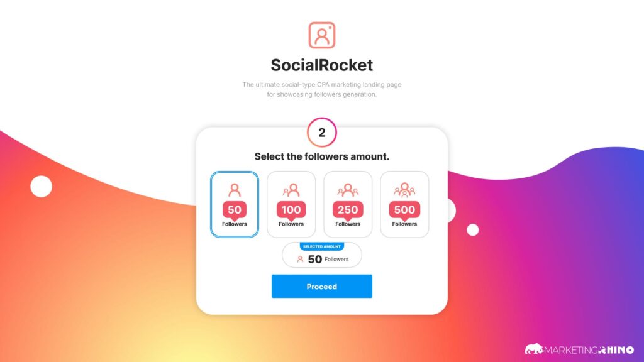
Task: Click the red 500 badge
Action: [404, 210]
